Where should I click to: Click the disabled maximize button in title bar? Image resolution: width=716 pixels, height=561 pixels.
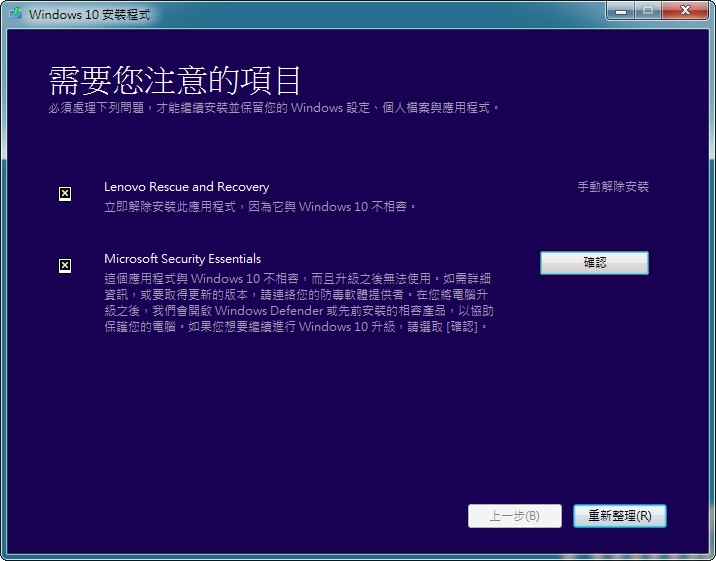tap(648, 11)
